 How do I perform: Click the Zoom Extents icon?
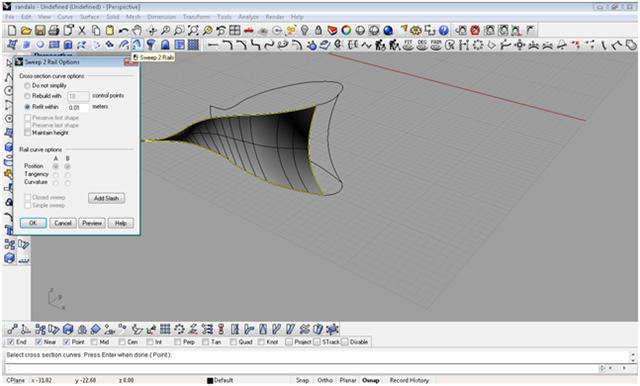(193, 31)
